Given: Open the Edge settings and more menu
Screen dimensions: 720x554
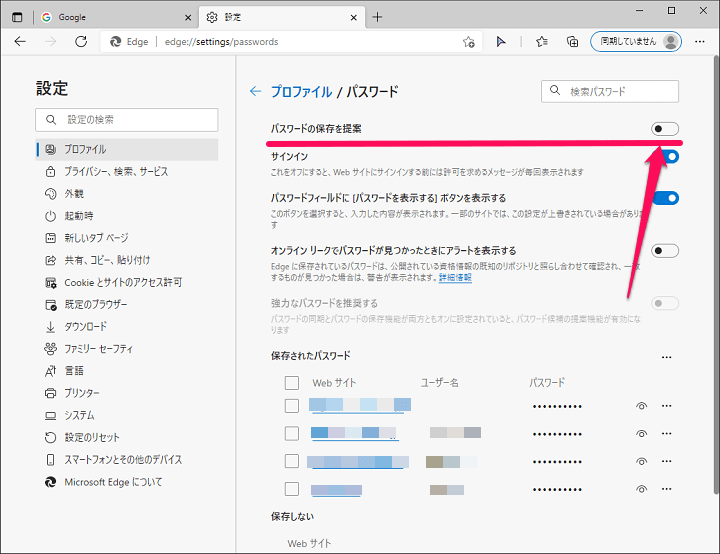Looking at the screenshot, I should point(700,42).
